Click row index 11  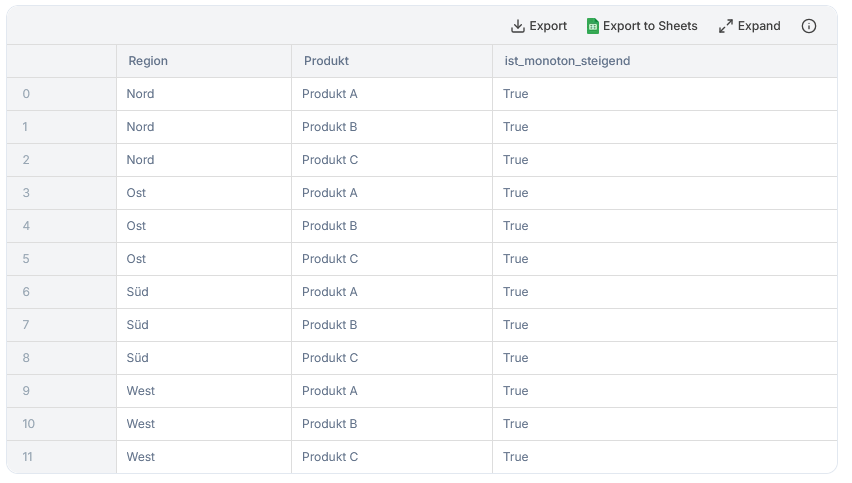tap(27, 457)
